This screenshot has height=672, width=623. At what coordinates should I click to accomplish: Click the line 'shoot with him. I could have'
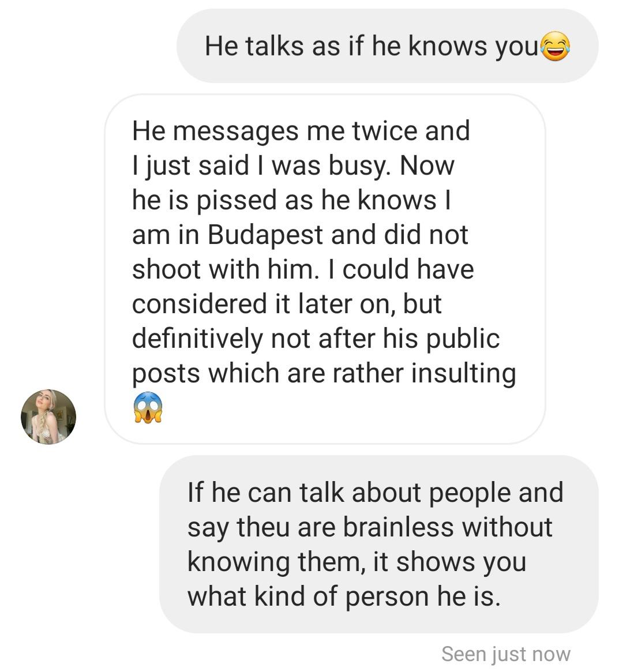click(303, 269)
